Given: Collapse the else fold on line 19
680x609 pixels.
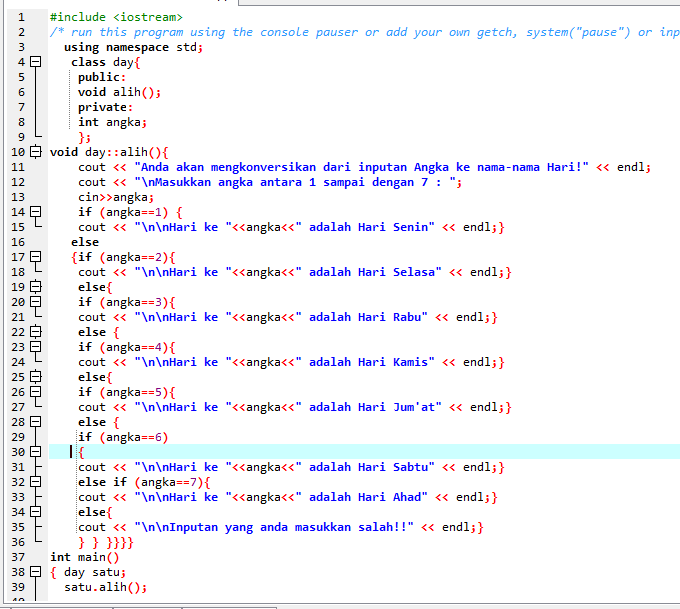Looking at the screenshot, I should pos(36,287).
